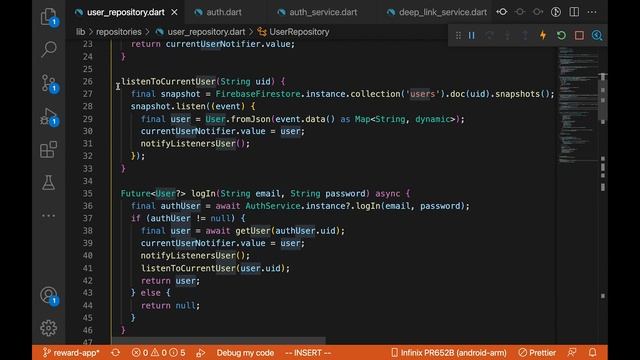Click getUser call on line 38
The width and height of the screenshot is (640, 360).
click(253, 231)
